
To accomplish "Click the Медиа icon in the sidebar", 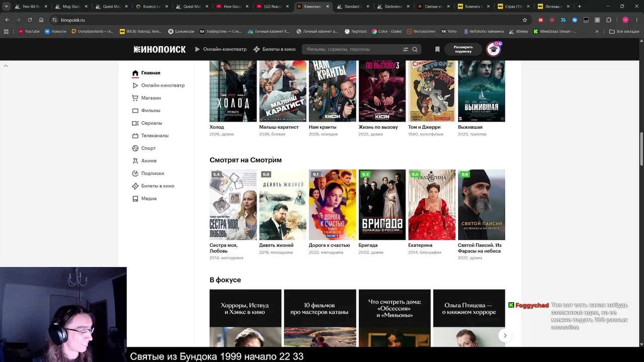I will 135,199.
